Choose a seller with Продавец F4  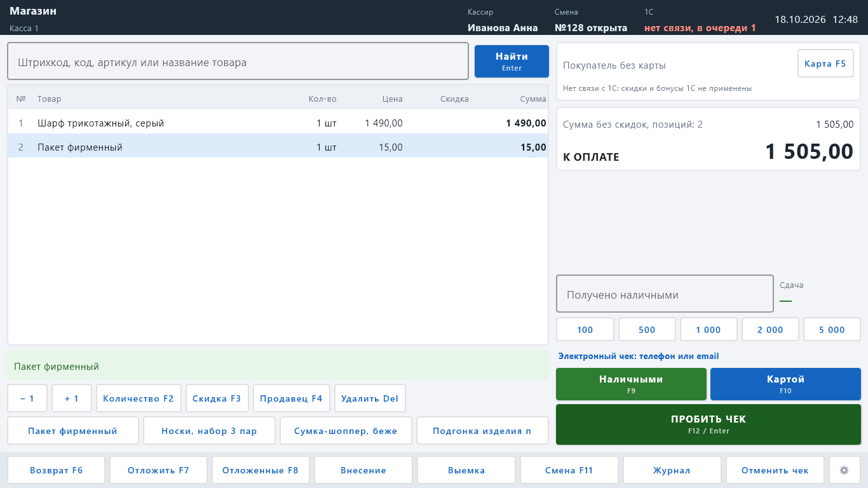(291, 398)
